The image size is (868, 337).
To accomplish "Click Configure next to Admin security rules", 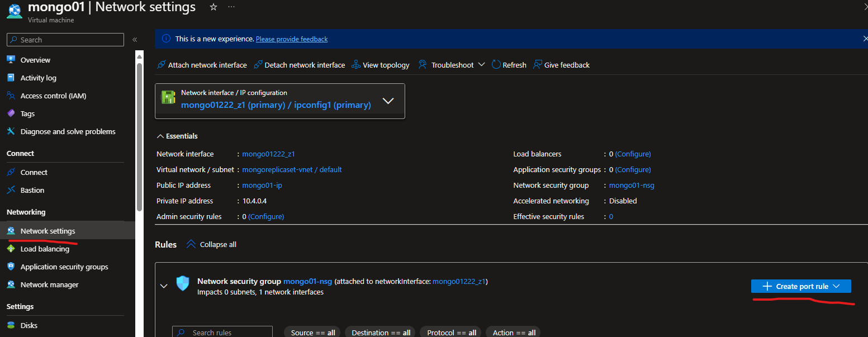I will pos(266,216).
